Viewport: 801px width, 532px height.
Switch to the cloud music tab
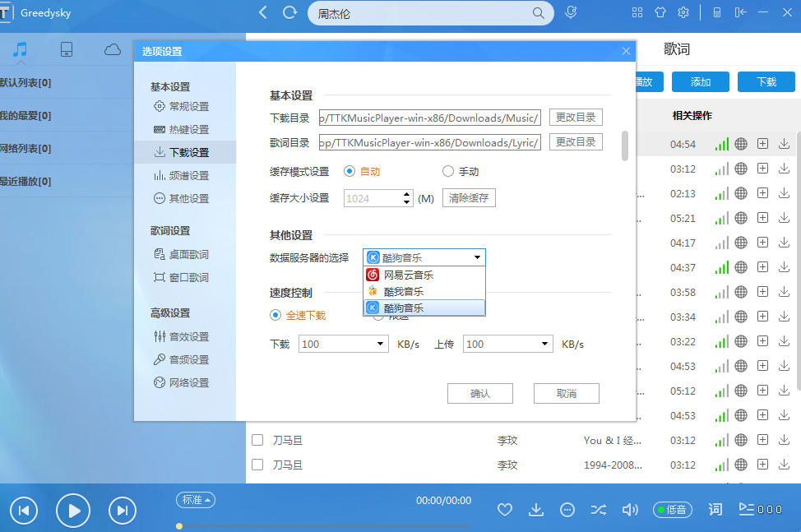pos(113,49)
